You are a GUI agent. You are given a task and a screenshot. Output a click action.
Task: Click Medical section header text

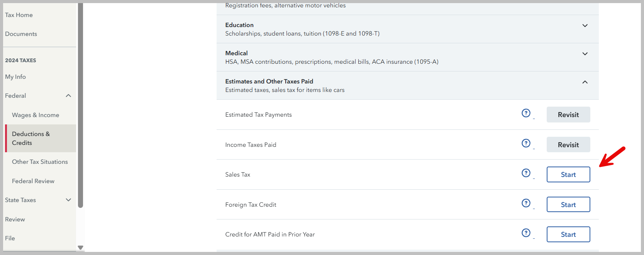click(x=237, y=53)
